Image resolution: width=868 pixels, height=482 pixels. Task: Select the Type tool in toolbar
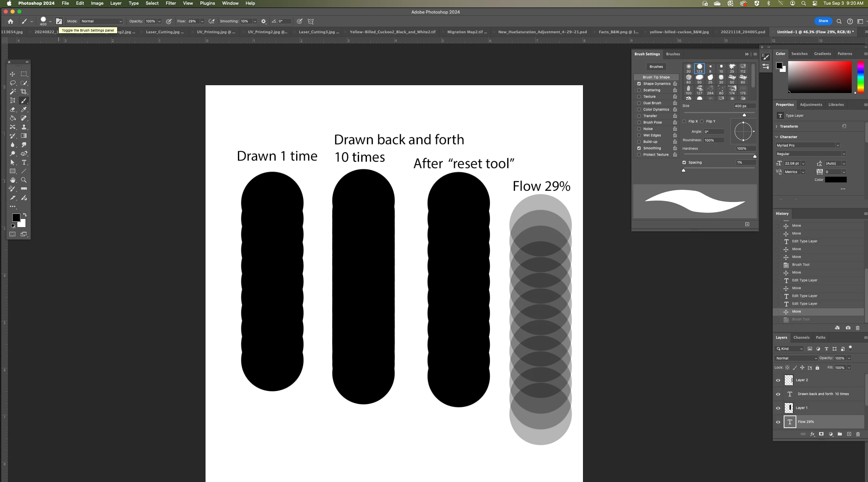[24, 163]
